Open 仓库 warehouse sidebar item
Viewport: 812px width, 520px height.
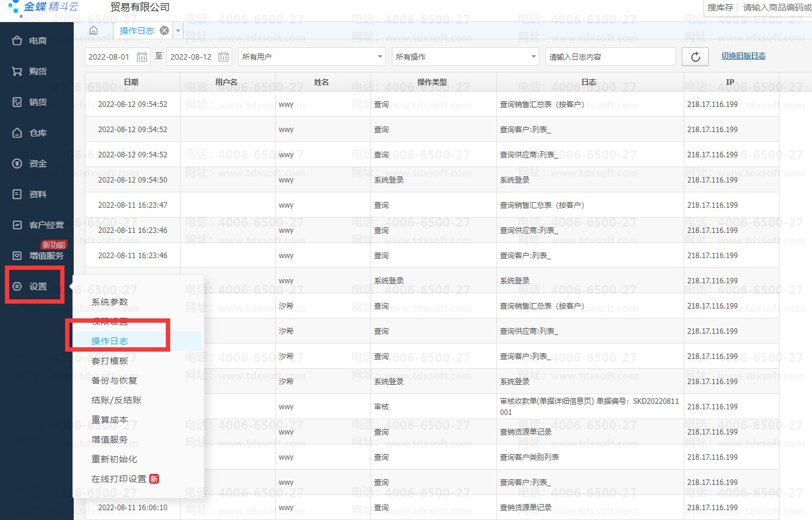coord(37,133)
